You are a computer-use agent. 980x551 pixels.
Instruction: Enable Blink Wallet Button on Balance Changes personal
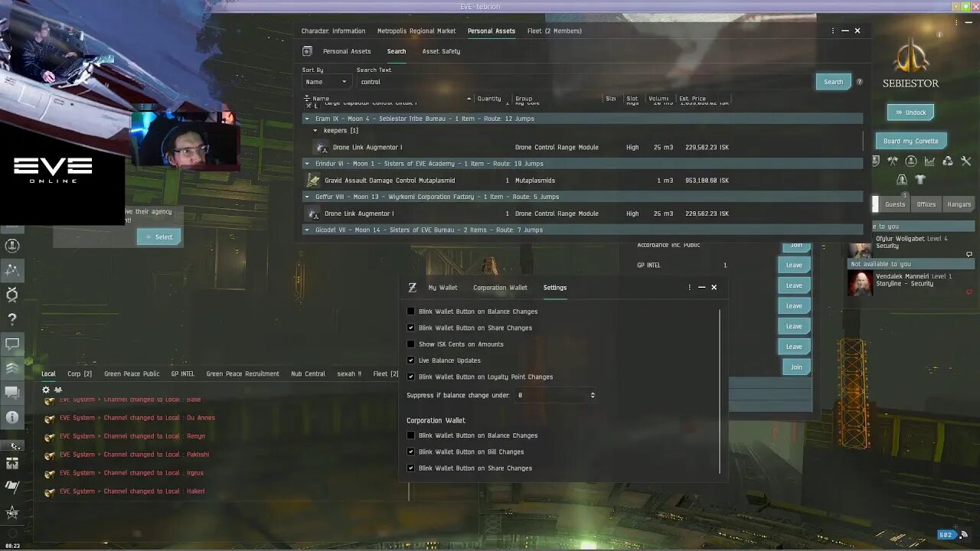coord(410,311)
